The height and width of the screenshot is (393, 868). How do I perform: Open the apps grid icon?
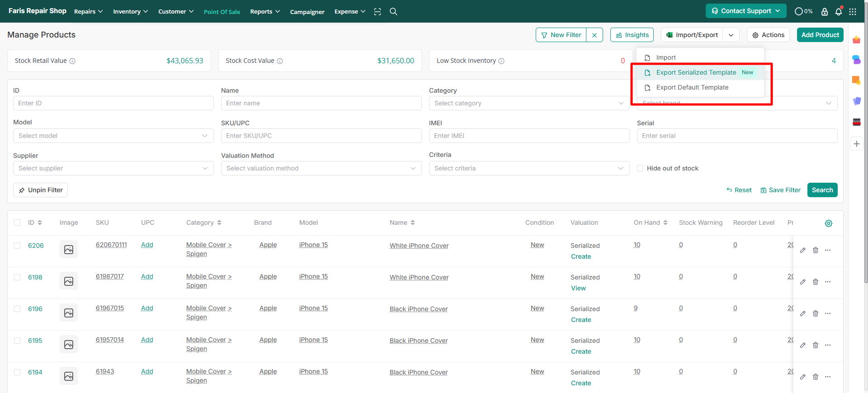[853, 12]
